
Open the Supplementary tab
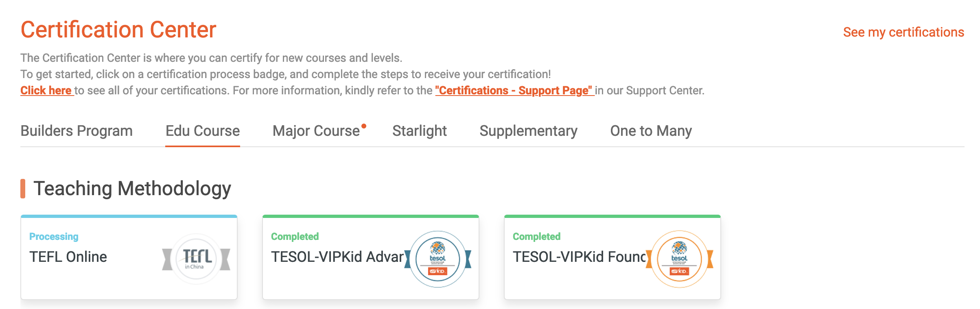(x=528, y=131)
